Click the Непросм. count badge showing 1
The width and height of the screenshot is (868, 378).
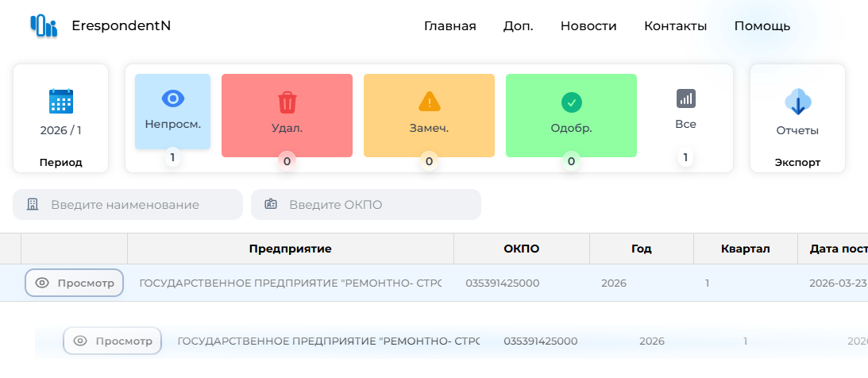point(172,158)
